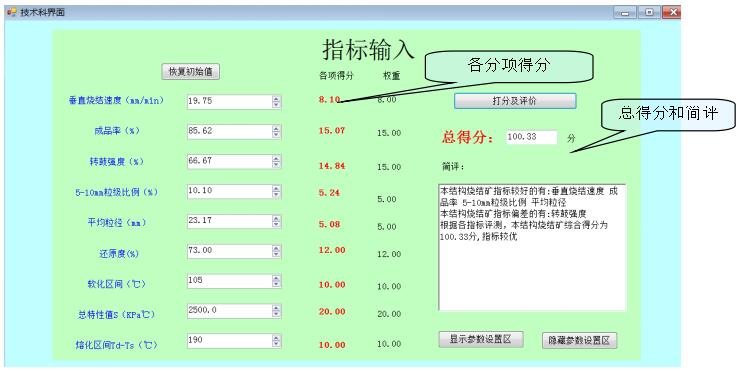The height and width of the screenshot is (371, 740).
Task: Open the 成品率 field spinner
Action: pos(277,132)
